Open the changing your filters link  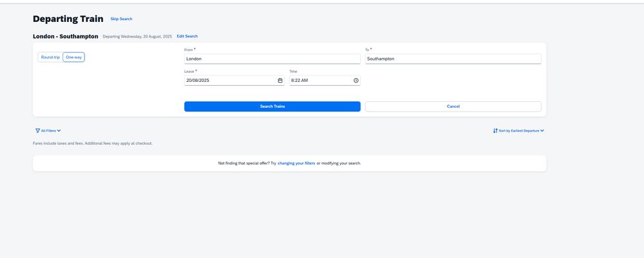coord(296,163)
